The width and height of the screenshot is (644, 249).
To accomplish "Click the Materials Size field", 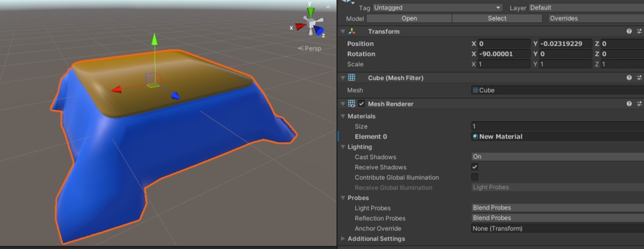I will click(x=557, y=126).
